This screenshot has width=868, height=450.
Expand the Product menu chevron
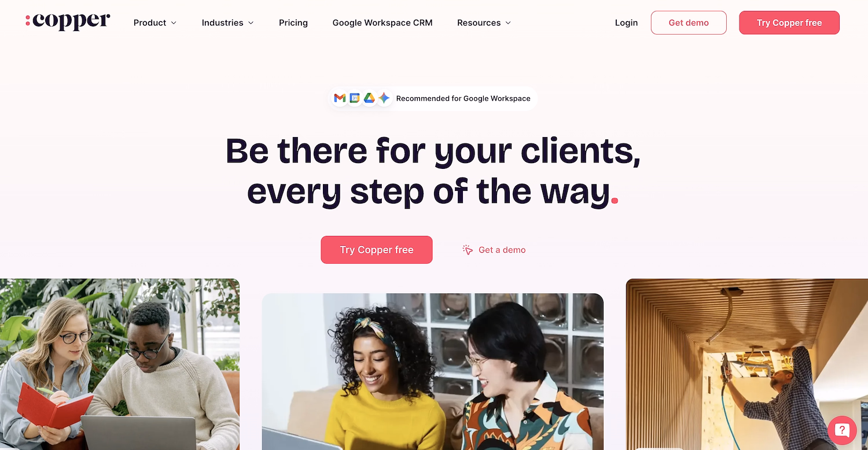click(x=173, y=23)
